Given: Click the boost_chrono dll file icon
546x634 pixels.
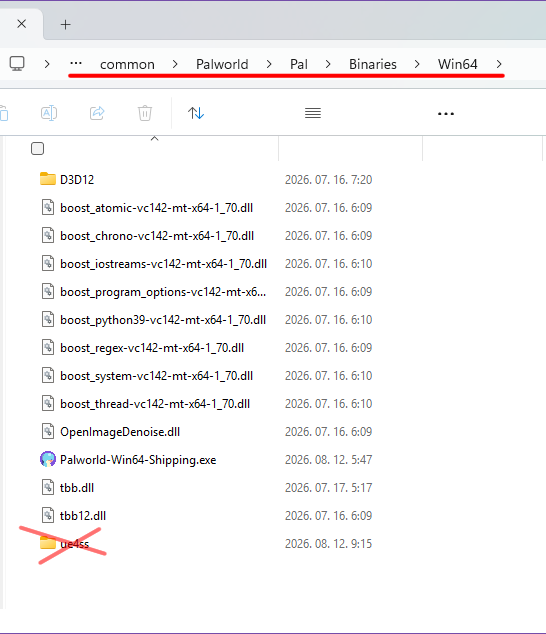Looking at the screenshot, I should tap(48, 235).
